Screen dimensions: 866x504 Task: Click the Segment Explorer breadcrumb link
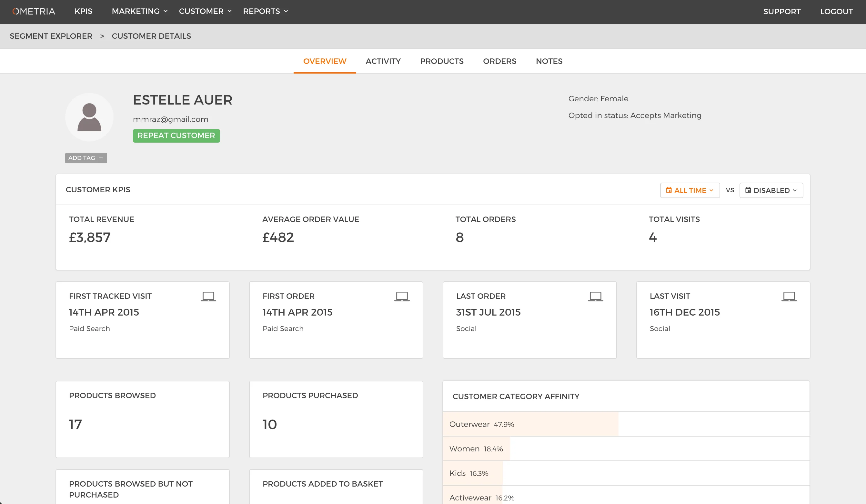pos(52,36)
